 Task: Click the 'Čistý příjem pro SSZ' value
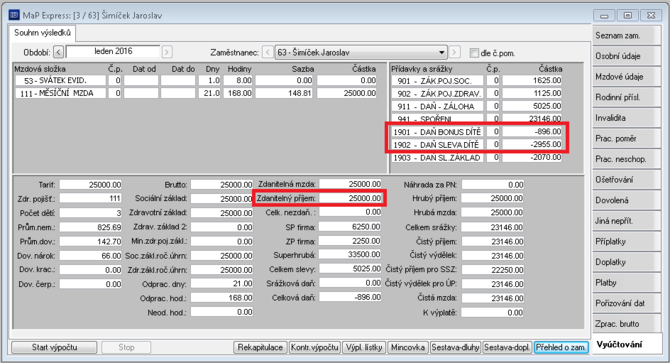492,269
